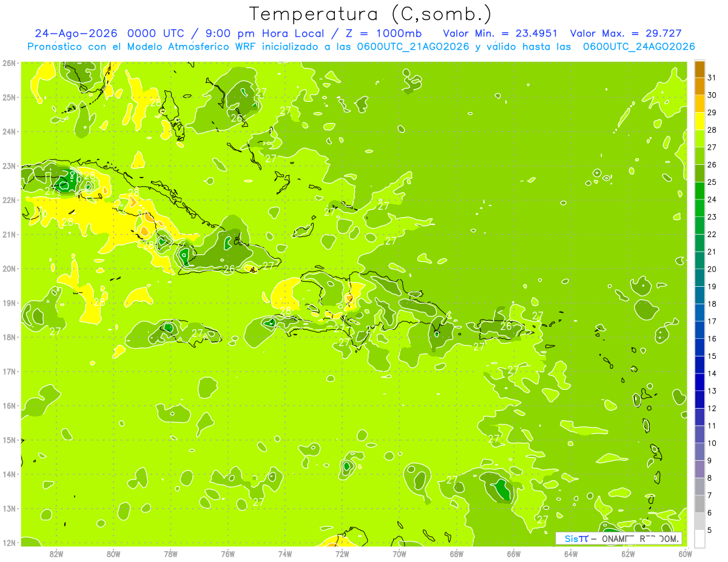Pick the light orange swatch between 29 and 30

pos(699,104)
